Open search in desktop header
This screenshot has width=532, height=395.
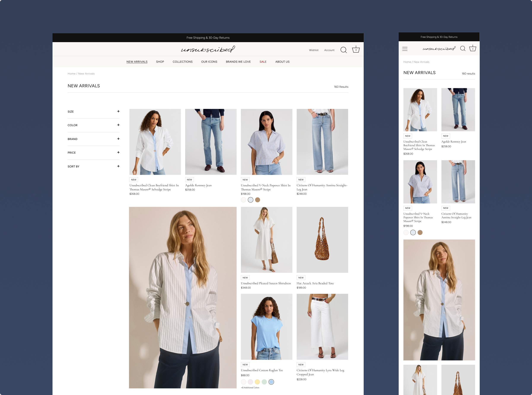click(343, 50)
